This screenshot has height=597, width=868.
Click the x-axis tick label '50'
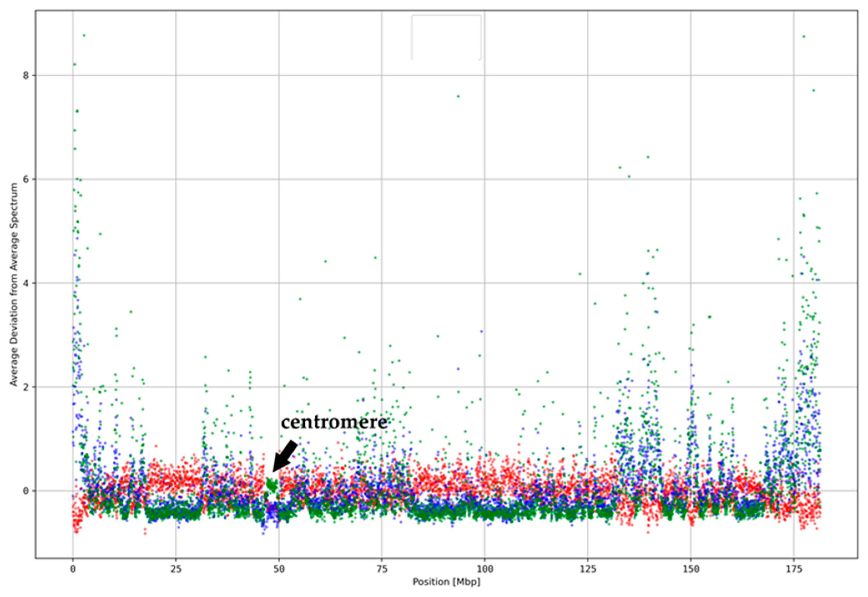pyautogui.click(x=279, y=569)
